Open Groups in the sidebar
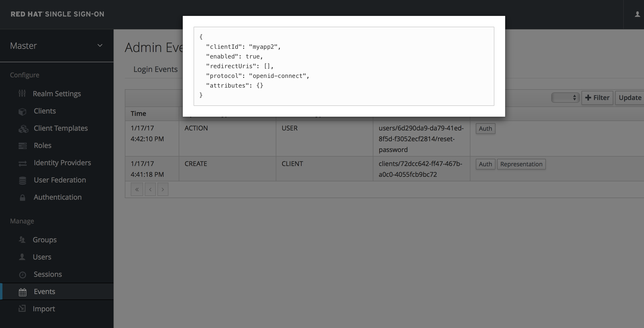644x328 pixels. coord(44,240)
